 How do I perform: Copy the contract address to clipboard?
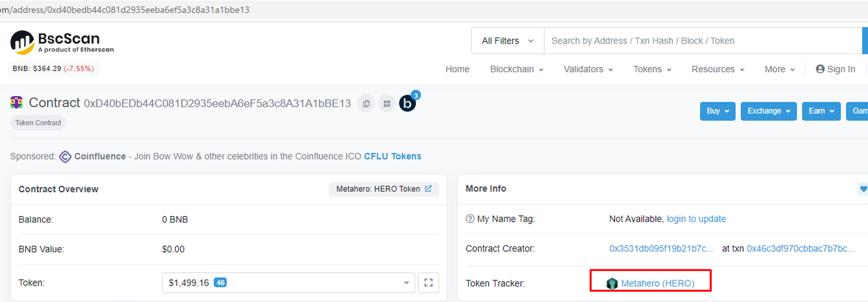[366, 104]
